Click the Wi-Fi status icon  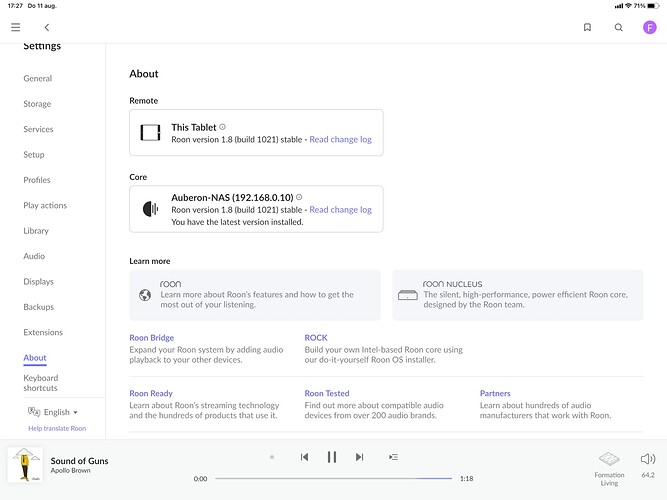[x=628, y=6]
